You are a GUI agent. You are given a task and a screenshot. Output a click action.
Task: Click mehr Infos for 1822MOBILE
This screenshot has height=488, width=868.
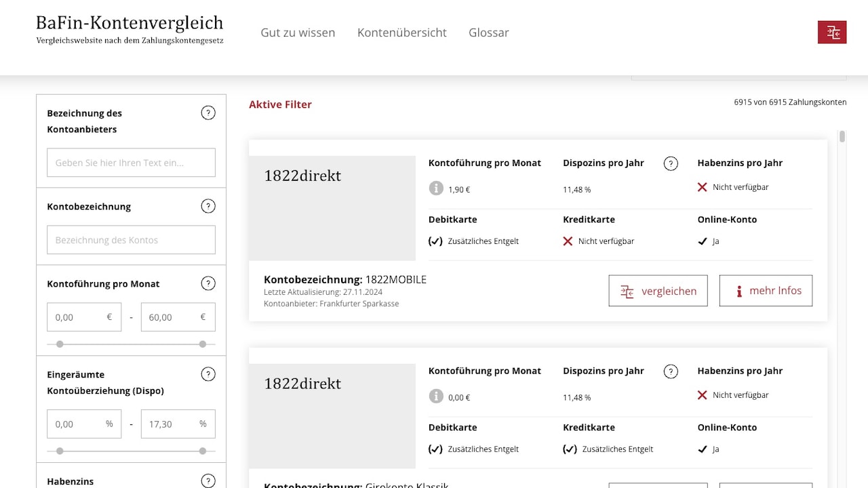[x=766, y=291]
